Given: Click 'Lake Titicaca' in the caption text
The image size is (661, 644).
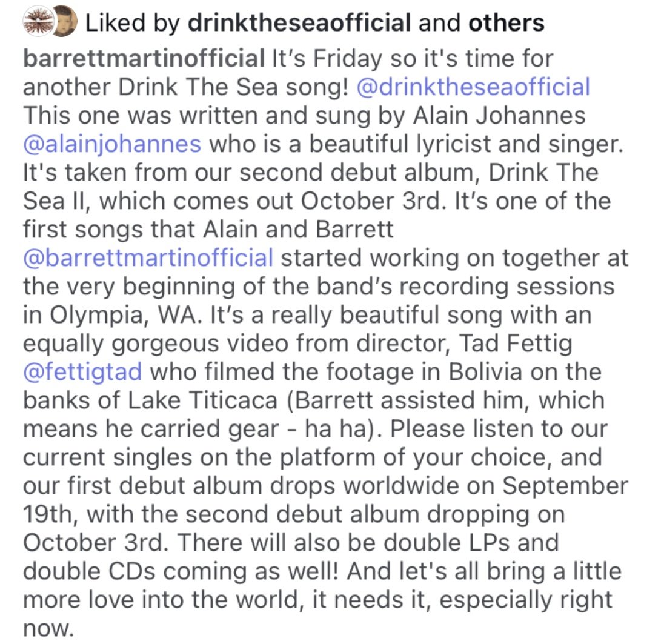Looking at the screenshot, I should tap(203, 400).
